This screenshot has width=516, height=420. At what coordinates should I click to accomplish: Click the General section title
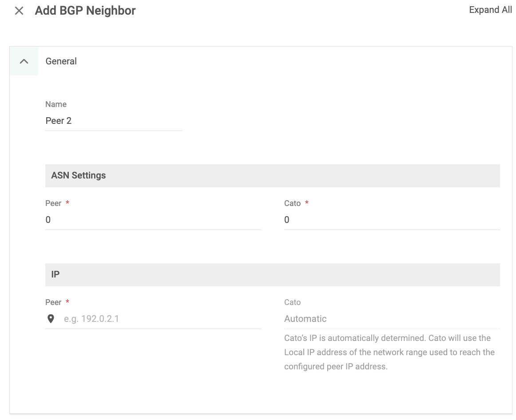(x=61, y=61)
